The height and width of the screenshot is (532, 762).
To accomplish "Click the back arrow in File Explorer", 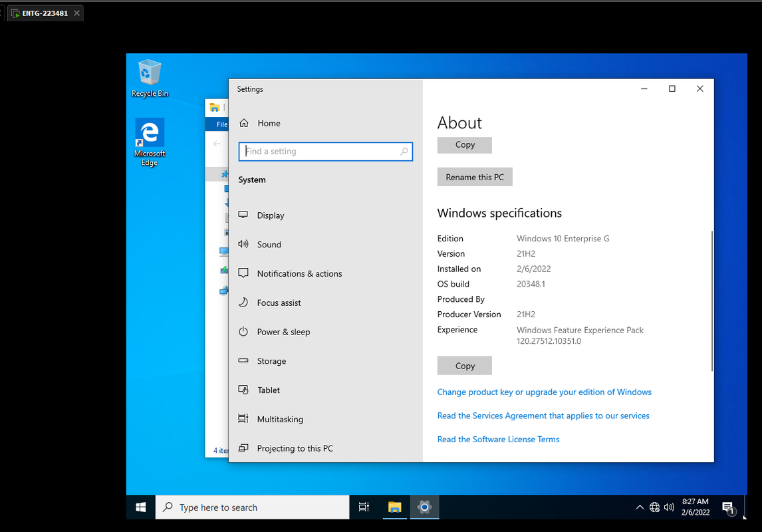I will (217, 144).
